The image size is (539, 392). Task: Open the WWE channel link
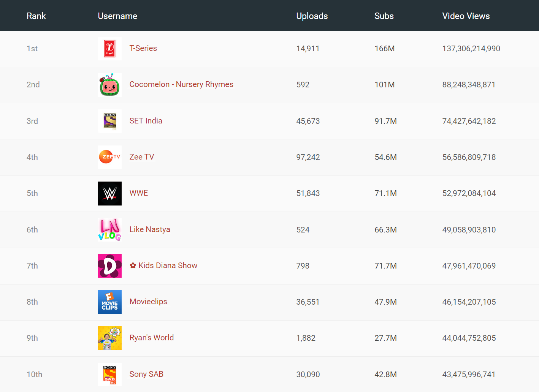[138, 193]
